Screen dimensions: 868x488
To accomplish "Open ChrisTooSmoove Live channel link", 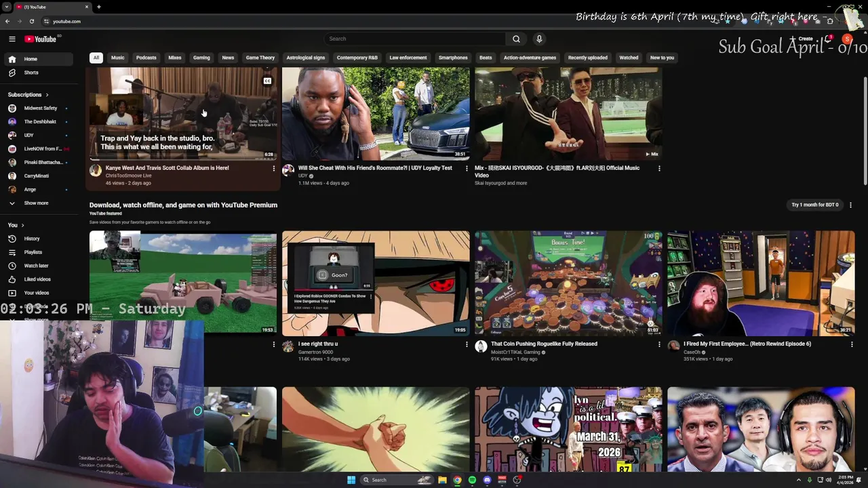I will tap(129, 176).
